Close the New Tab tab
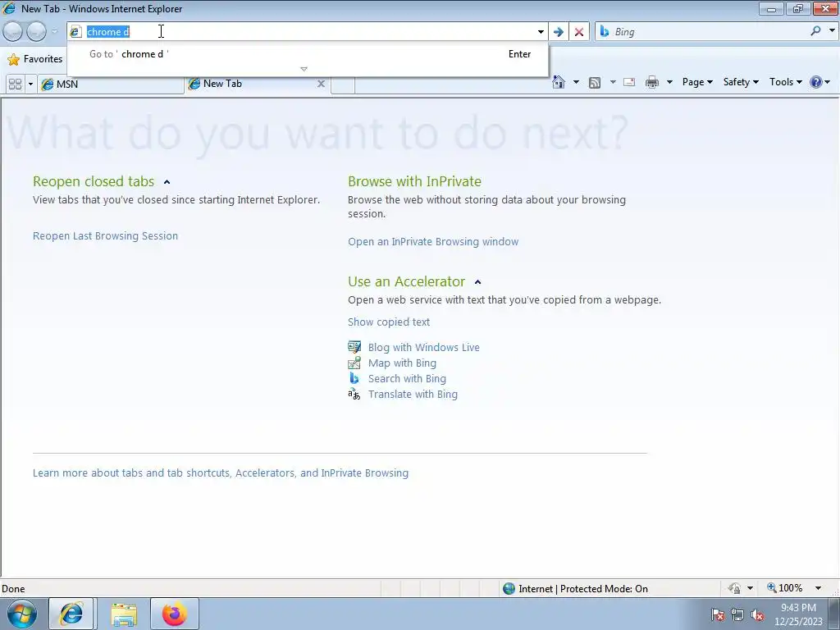The width and height of the screenshot is (840, 630). click(321, 84)
